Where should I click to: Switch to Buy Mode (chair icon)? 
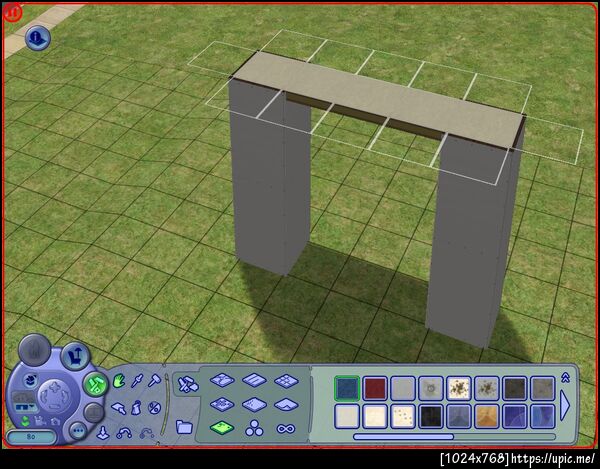click(75, 356)
